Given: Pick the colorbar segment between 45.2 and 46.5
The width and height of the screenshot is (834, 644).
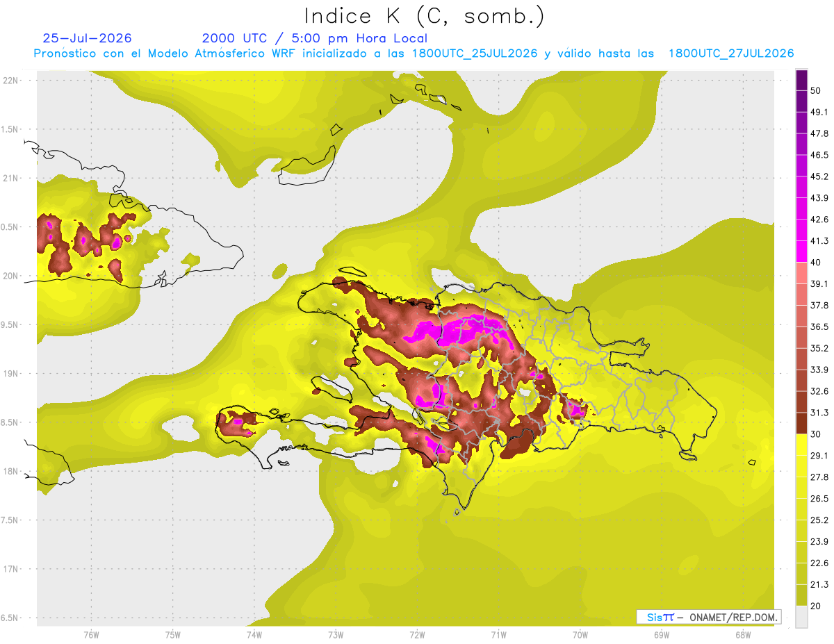Looking at the screenshot, I should point(801,165).
